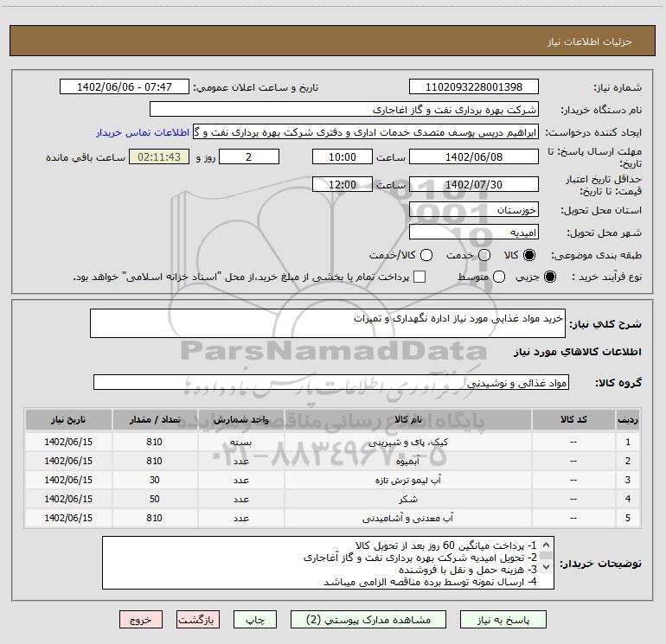Click scroll-up arrow in buyer notes box

tap(547, 545)
